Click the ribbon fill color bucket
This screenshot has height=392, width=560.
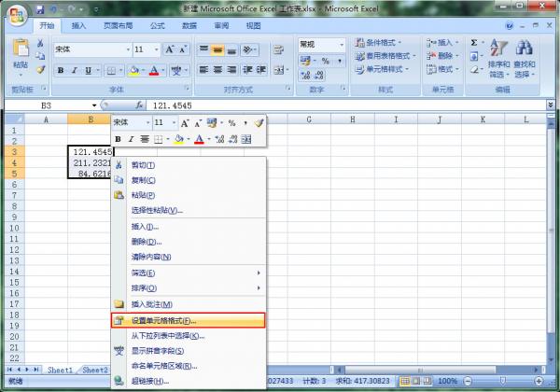[133, 70]
